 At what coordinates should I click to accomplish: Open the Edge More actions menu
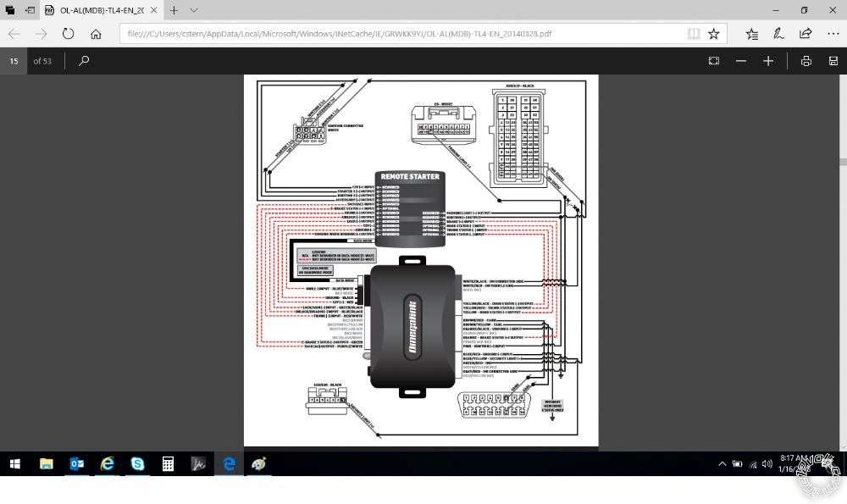(x=833, y=34)
